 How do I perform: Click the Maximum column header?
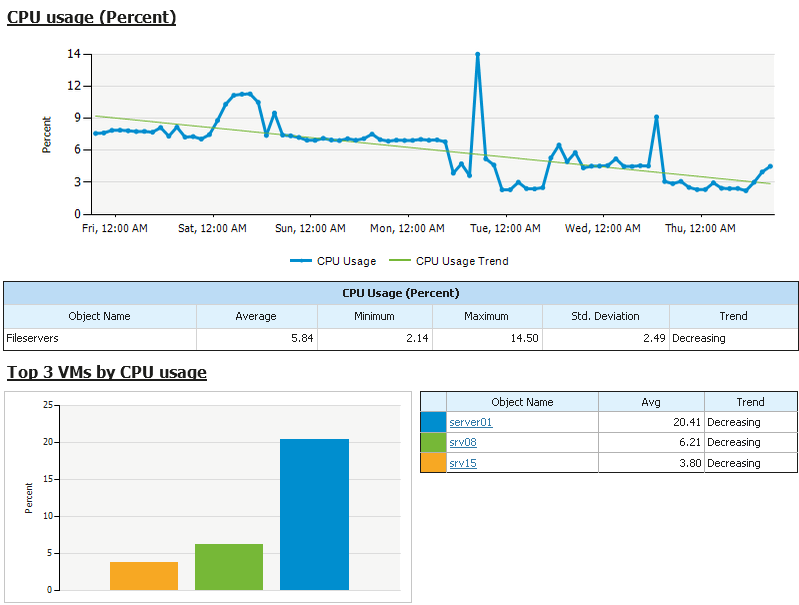[x=487, y=316]
